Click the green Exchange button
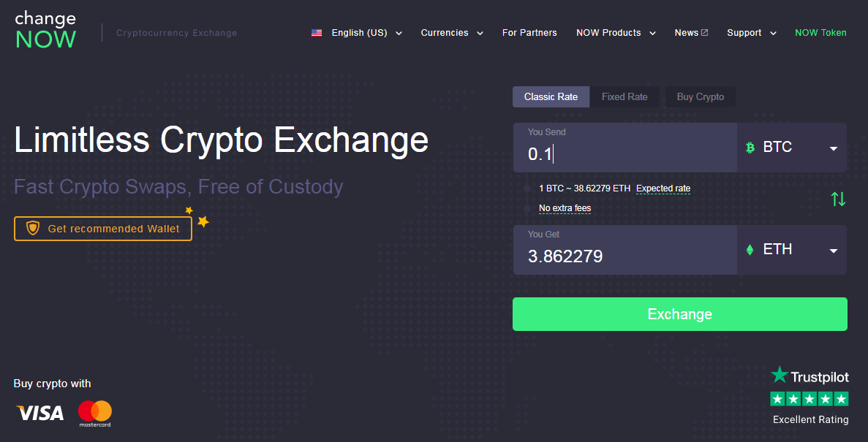Image resolution: width=868 pixels, height=442 pixels. (680, 314)
